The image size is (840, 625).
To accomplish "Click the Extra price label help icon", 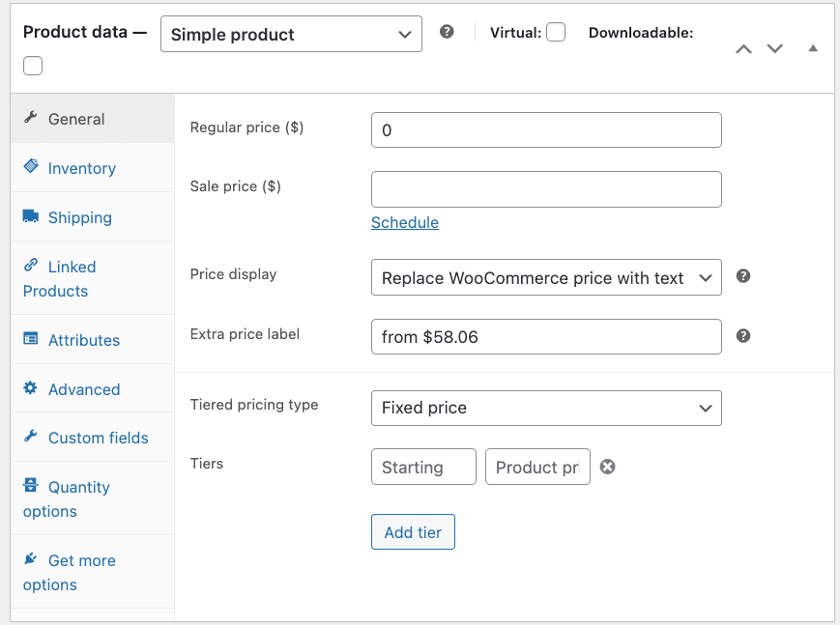I will coord(743,336).
